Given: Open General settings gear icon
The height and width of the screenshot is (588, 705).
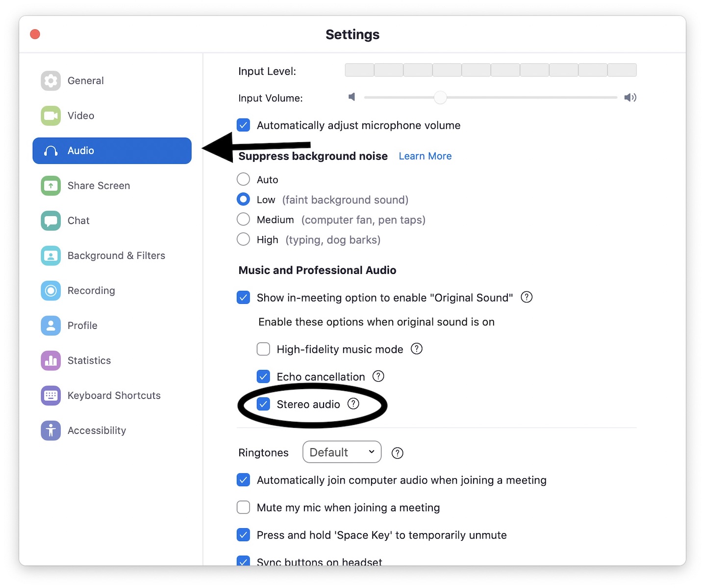Looking at the screenshot, I should pos(50,81).
